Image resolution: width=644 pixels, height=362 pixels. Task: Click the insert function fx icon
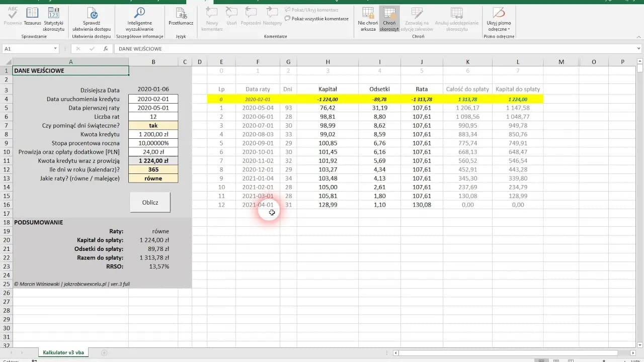click(106, 49)
